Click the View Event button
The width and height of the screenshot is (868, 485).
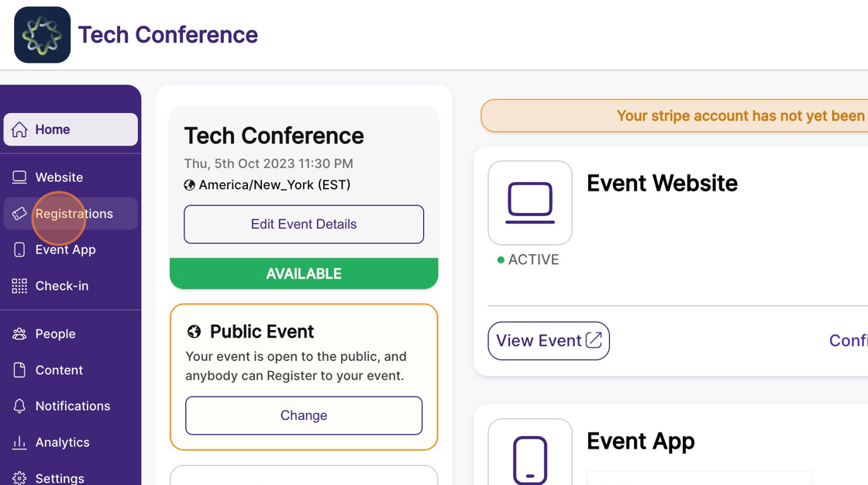(x=549, y=340)
